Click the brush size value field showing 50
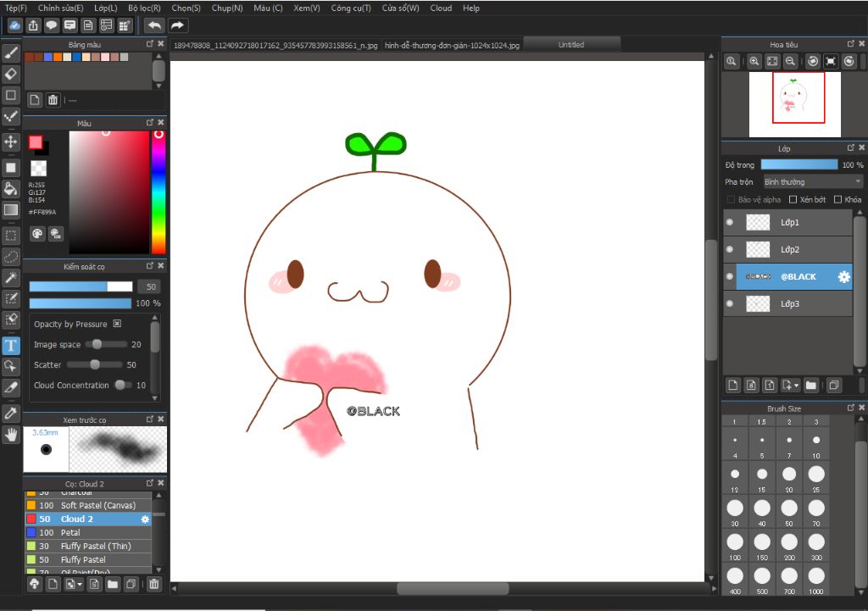868x611 pixels. click(151, 286)
